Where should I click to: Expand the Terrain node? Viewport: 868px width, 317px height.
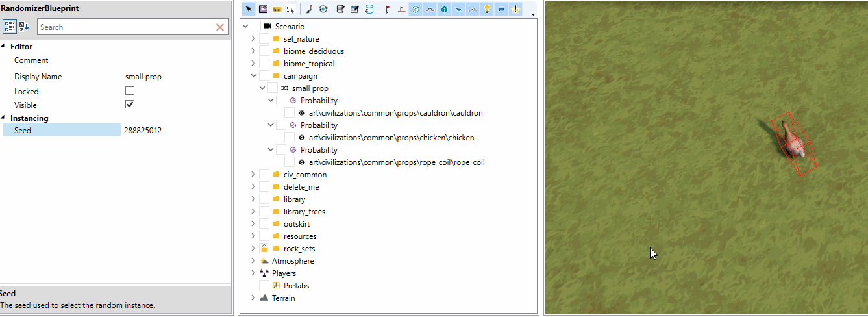pyautogui.click(x=254, y=298)
